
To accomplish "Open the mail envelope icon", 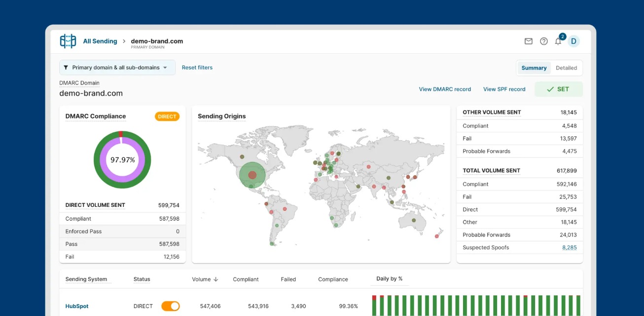I will [x=528, y=41].
